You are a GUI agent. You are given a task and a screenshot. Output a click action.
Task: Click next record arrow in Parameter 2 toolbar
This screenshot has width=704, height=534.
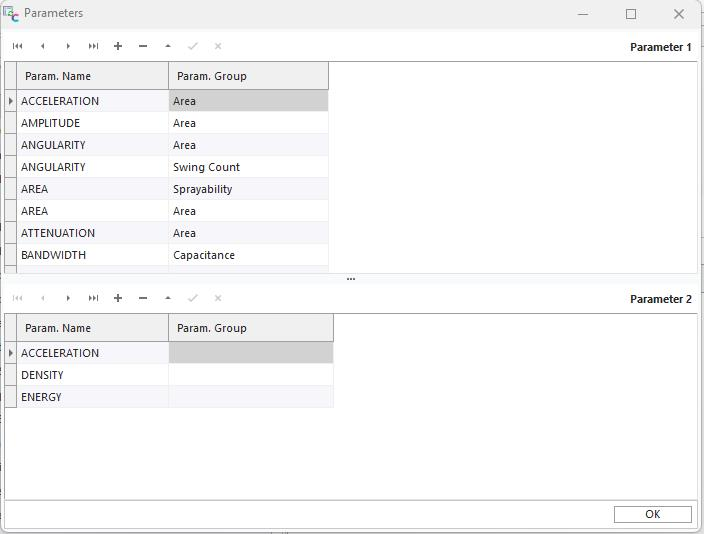[x=68, y=298]
